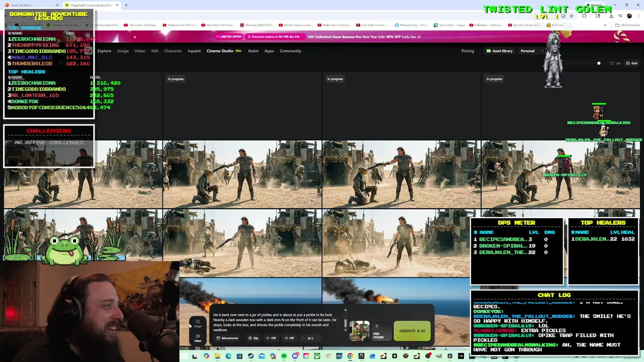Open Spotify from the taskbar
The width and height of the screenshot is (644, 362).
tap(284, 356)
